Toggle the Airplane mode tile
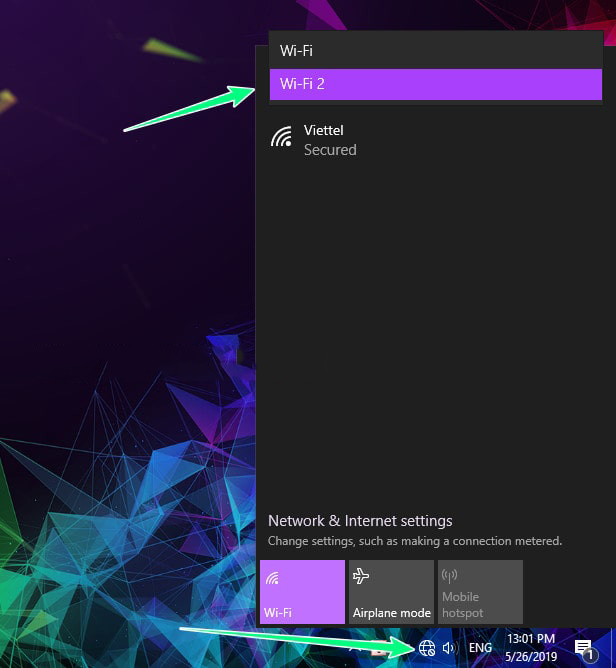 pyautogui.click(x=391, y=592)
